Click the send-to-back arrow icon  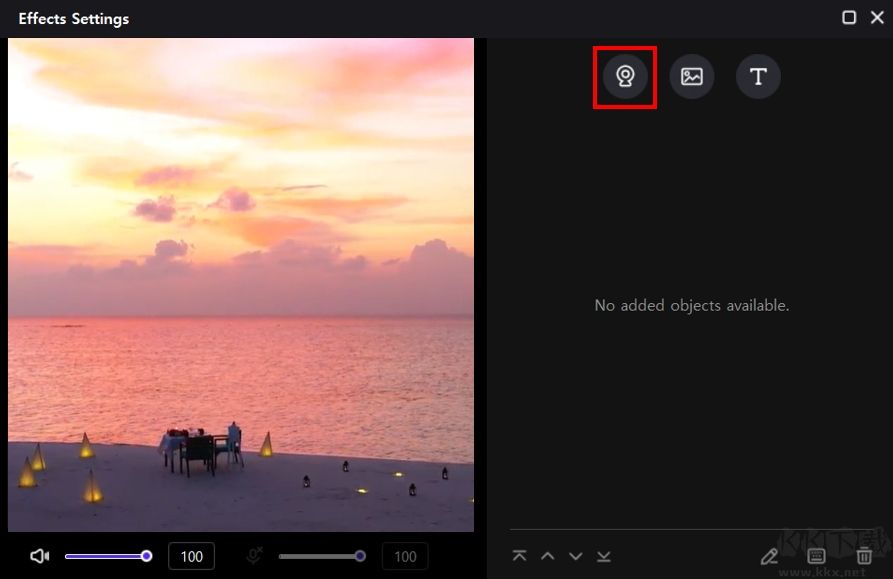604,555
